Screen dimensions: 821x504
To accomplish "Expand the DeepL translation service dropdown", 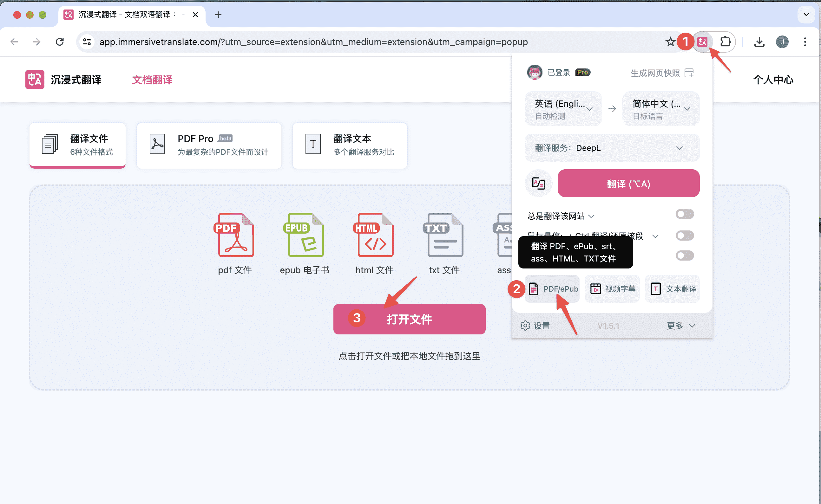I will tap(612, 148).
